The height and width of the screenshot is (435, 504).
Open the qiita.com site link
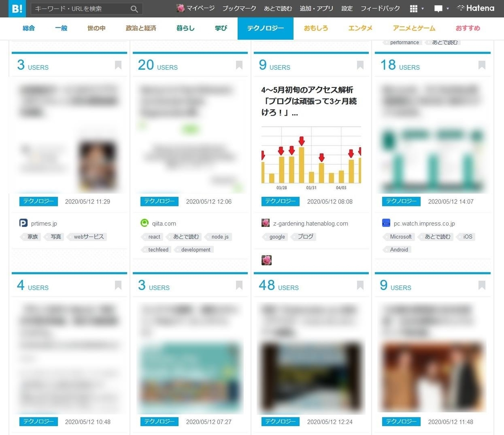(x=164, y=224)
